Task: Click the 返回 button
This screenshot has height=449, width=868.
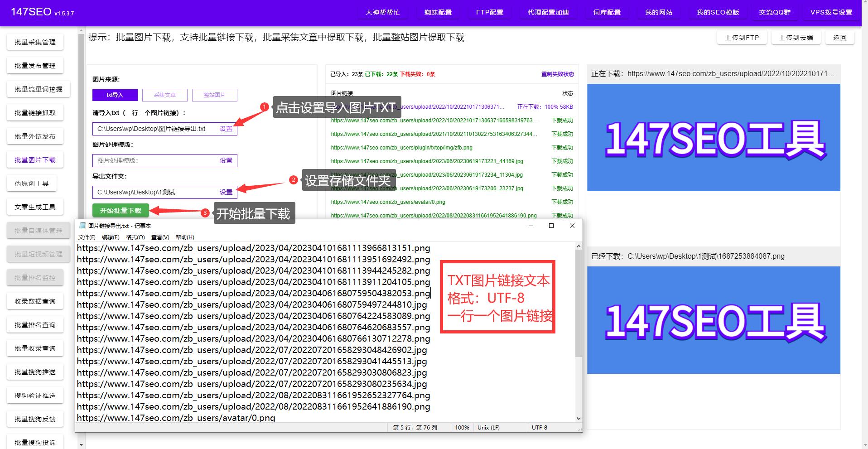Action: [840, 38]
